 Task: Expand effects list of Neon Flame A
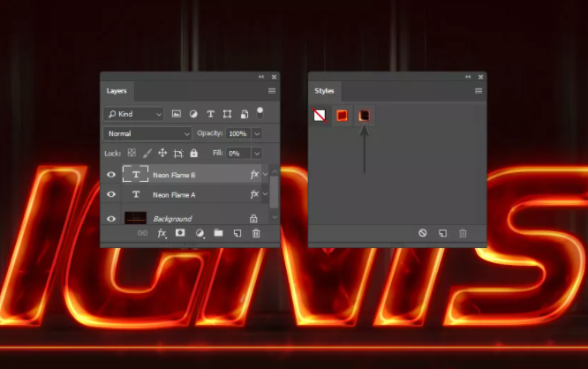[x=265, y=194]
